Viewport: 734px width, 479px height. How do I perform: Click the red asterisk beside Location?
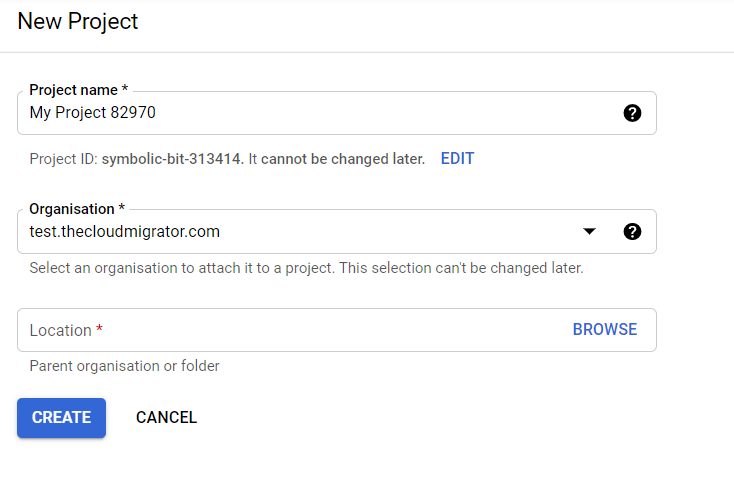point(99,329)
